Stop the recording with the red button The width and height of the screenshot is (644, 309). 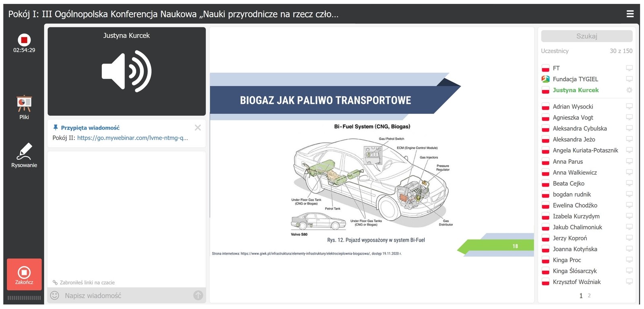click(24, 40)
